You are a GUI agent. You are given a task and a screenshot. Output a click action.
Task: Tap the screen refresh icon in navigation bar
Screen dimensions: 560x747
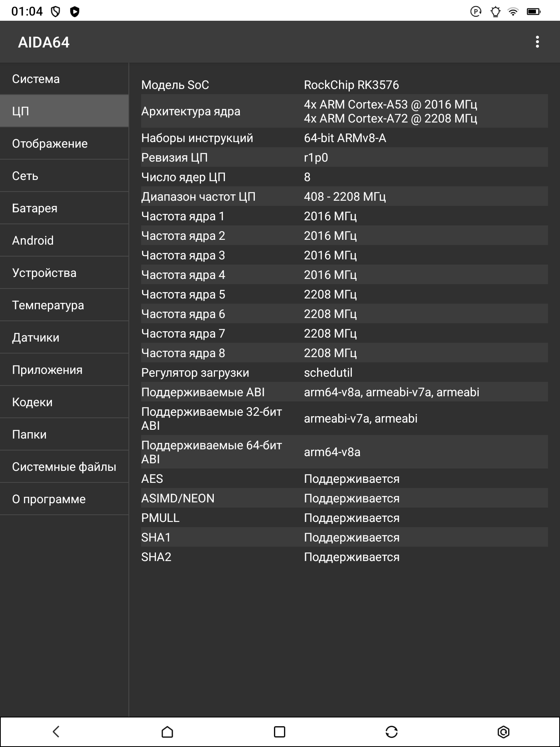[392, 731]
